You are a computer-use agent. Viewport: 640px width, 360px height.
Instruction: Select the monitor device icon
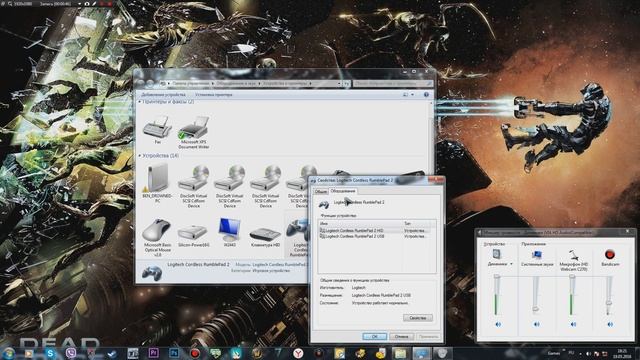click(x=229, y=232)
